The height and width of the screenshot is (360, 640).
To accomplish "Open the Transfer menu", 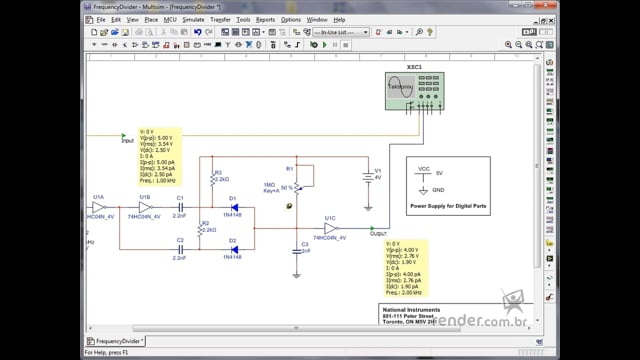I will coord(220,20).
